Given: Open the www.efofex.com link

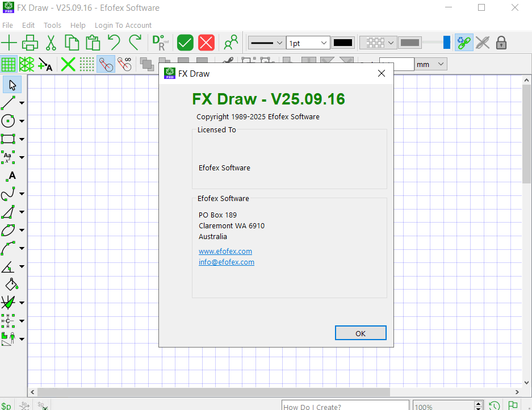Looking at the screenshot, I should [x=225, y=252].
